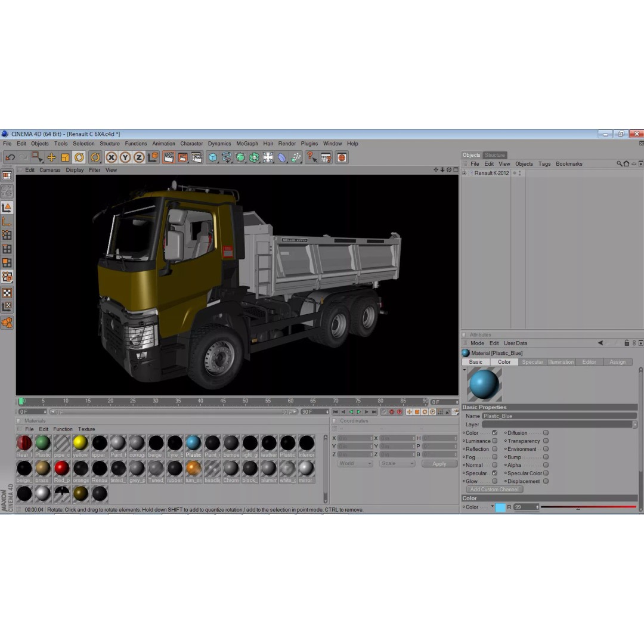
Task: Select the Use Points tool in sidebar
Action: click(x=7, y=235)
